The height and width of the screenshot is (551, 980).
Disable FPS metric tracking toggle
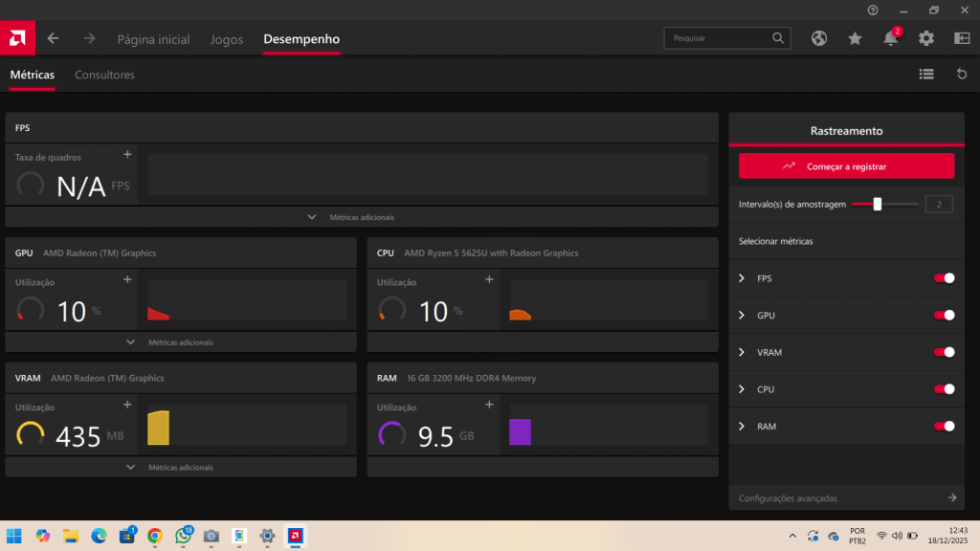pos(944,278)
